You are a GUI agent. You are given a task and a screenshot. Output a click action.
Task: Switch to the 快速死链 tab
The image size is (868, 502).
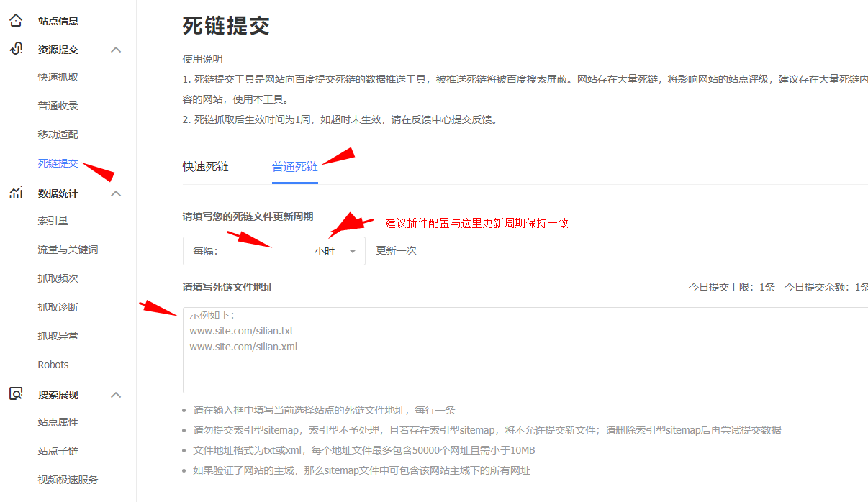206,166
